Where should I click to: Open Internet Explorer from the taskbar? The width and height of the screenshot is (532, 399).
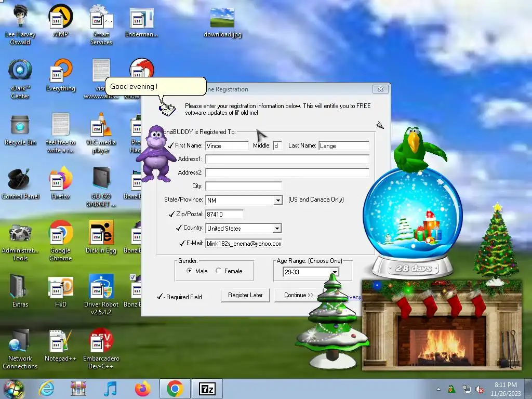(46, 389)
